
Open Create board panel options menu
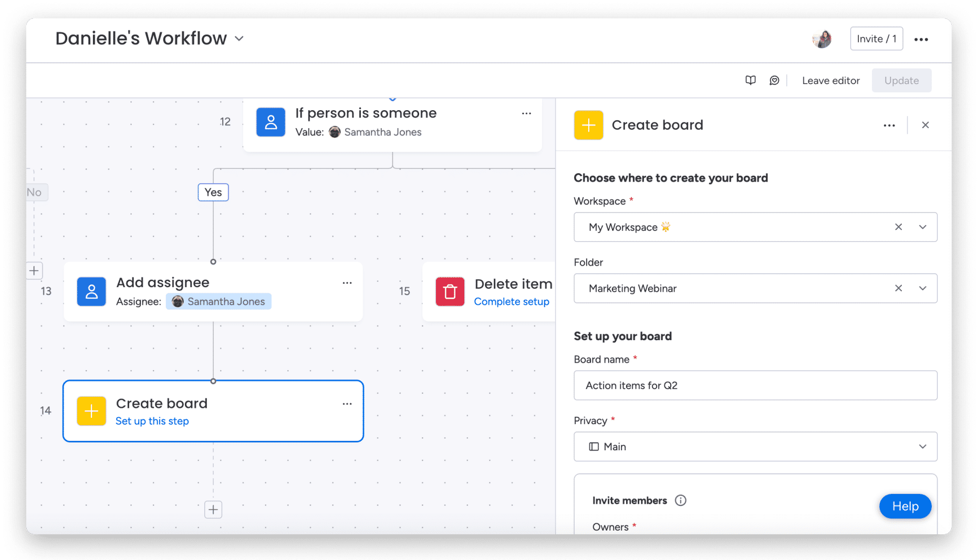tap(889, 125)
